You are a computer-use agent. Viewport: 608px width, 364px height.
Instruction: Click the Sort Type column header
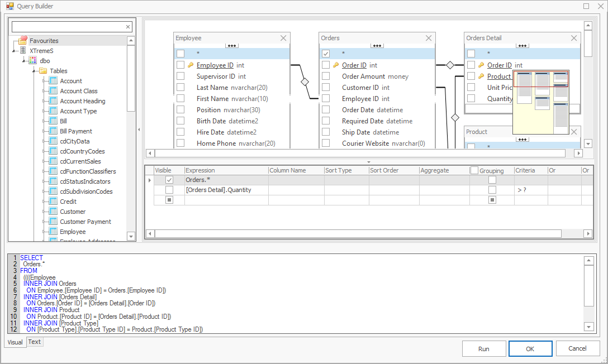pos(346,170)
